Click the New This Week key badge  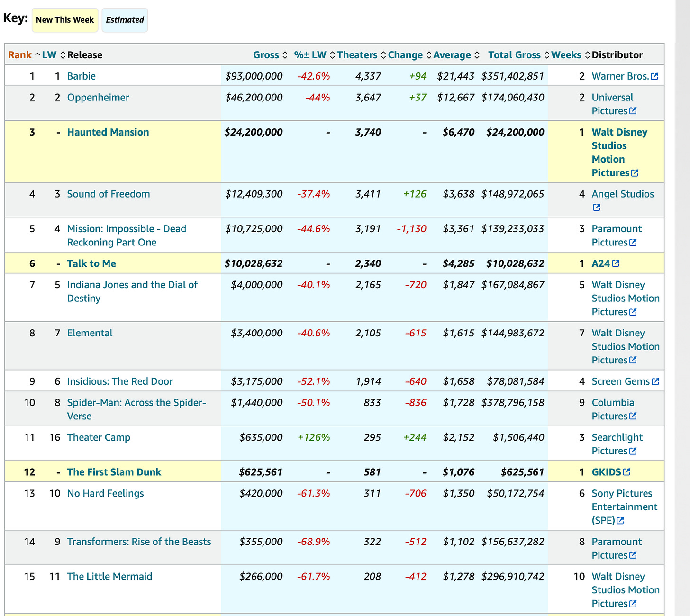coord(65,20)
